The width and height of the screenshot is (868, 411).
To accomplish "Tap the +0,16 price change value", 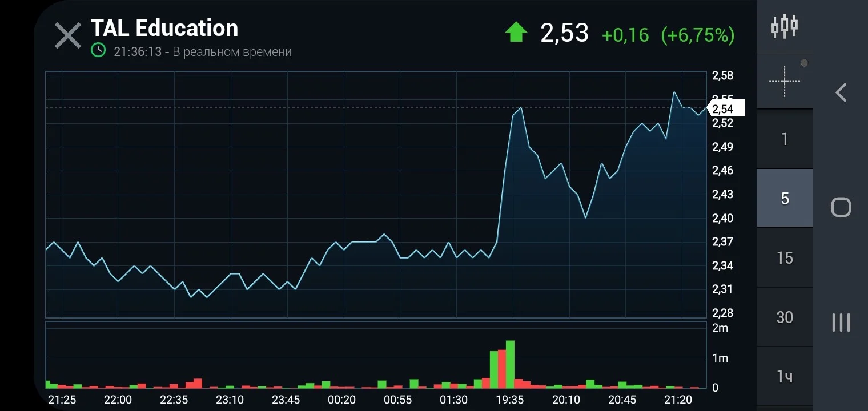I will click(625, 35).
